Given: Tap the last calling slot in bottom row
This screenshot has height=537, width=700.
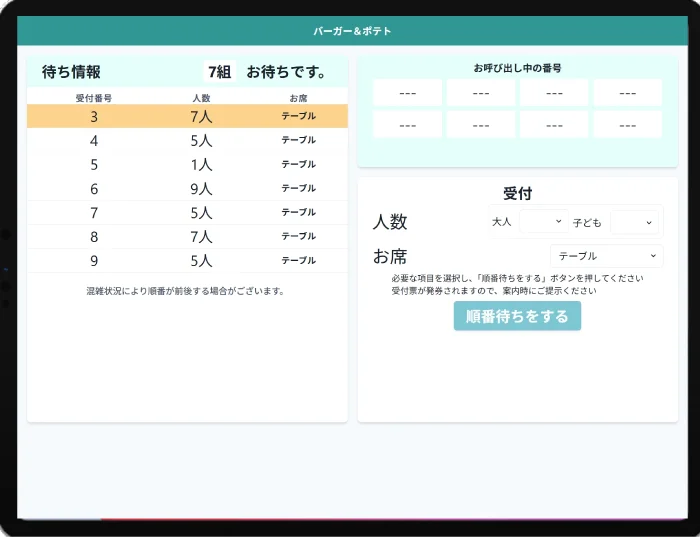Looking at the screenshot, I should point(627,125).
